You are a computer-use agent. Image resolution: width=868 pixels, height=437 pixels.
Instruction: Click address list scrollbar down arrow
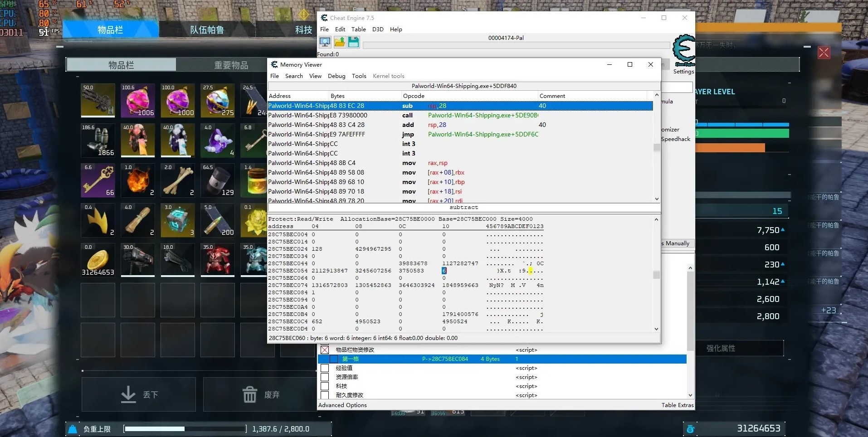click(690, 395)
